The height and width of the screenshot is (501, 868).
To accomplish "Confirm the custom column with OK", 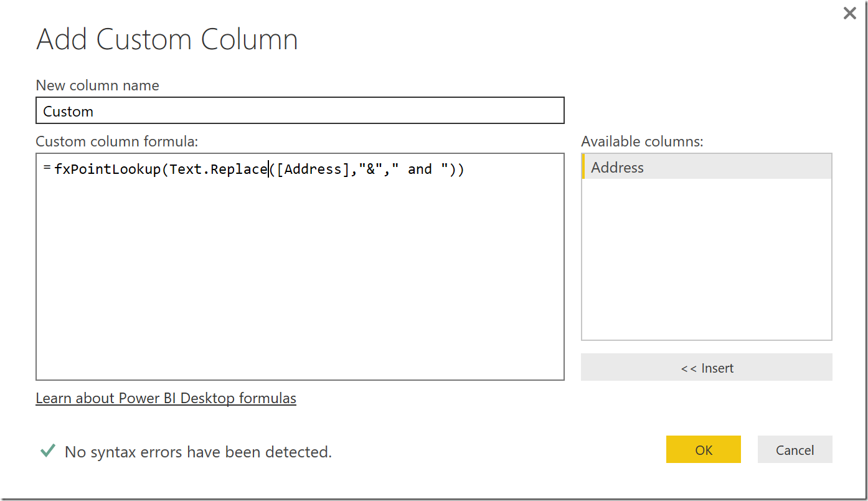I will point(703,450).
